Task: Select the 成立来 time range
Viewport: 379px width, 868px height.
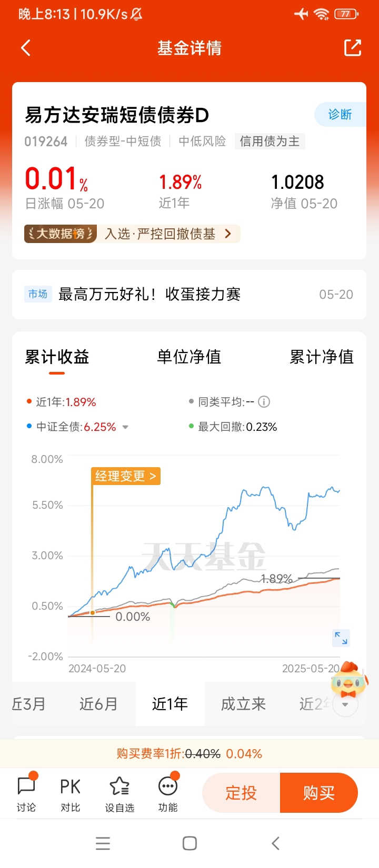Action: (243, 704)
